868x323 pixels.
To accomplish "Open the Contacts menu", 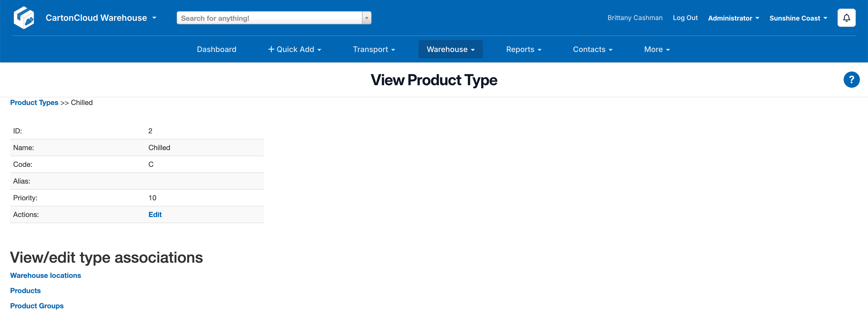I will click(592, 49).
